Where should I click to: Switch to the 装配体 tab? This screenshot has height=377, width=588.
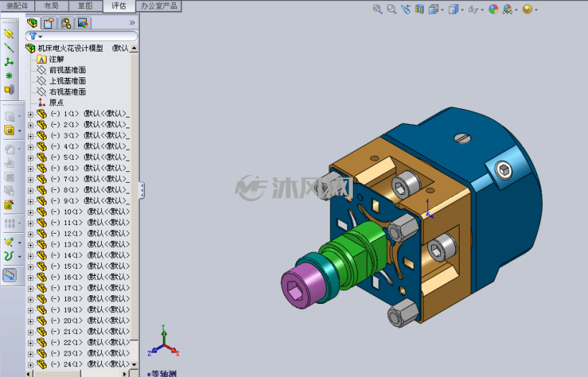(17, 6)
